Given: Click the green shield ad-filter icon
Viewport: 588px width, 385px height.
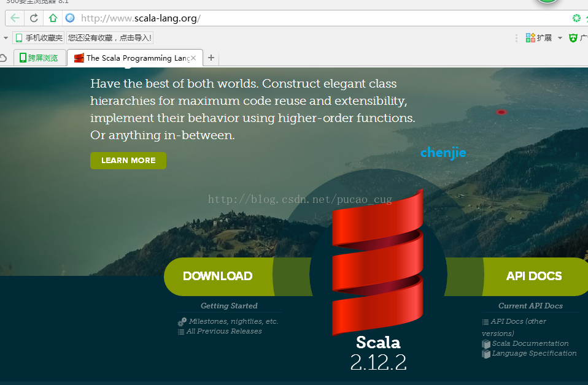Looking at the screenshot, I should tap(573, 38).
